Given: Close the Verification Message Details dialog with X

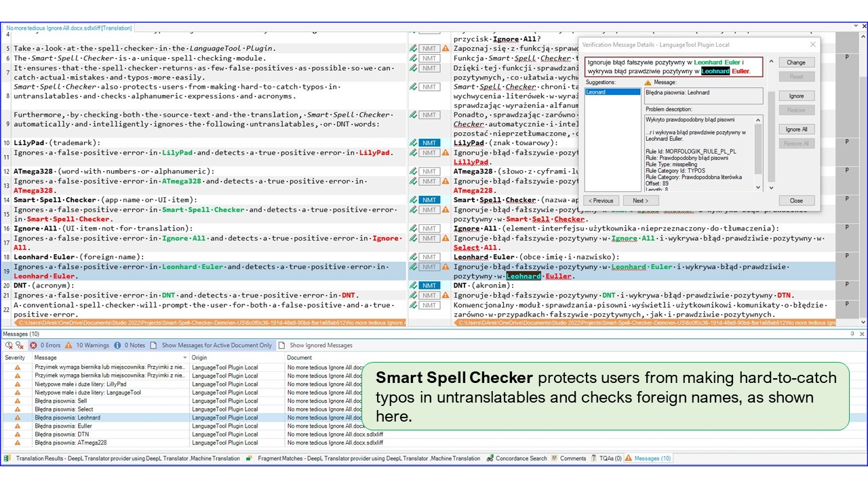Looking at the screenshot, I should coord(813,45).
